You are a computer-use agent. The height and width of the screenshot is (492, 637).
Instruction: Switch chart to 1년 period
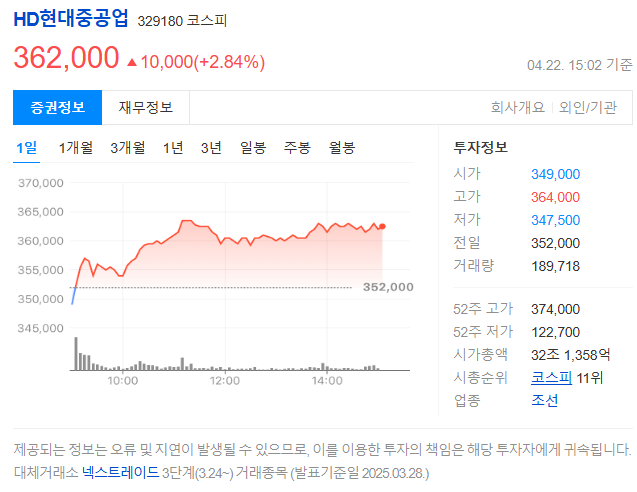(173, 147)
